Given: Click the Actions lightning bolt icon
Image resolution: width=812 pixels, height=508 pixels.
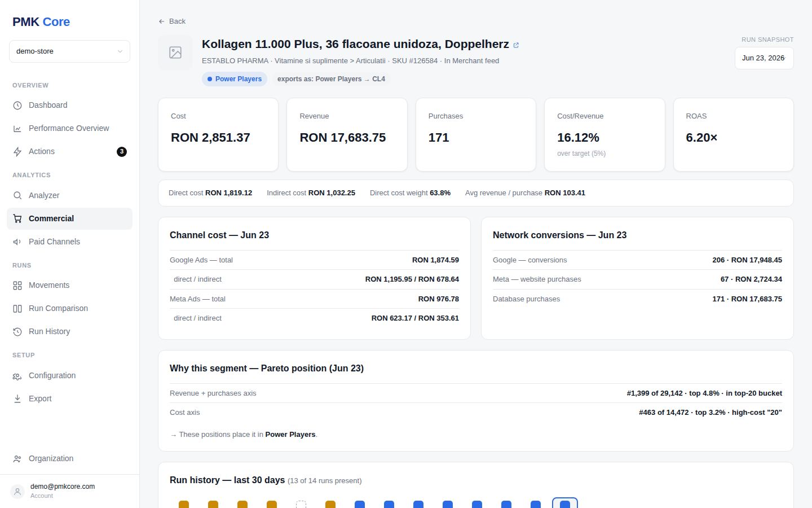Looking at the screenshot, I should [17, 152].
